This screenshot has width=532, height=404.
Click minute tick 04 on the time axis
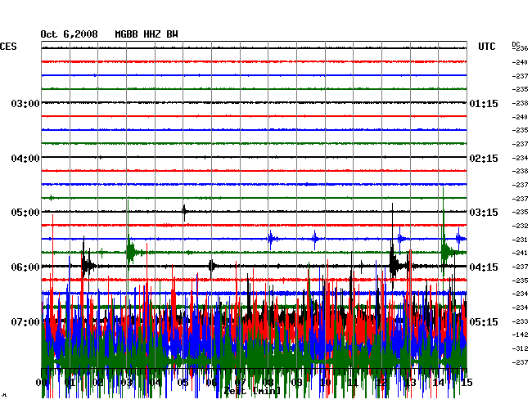point(155,383)
